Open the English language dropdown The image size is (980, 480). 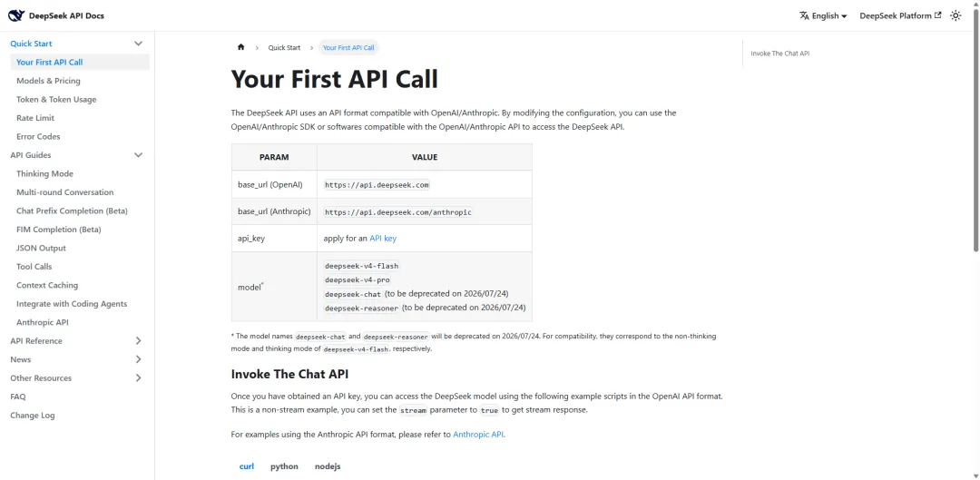pyautogui.click(x=823, y=15)
